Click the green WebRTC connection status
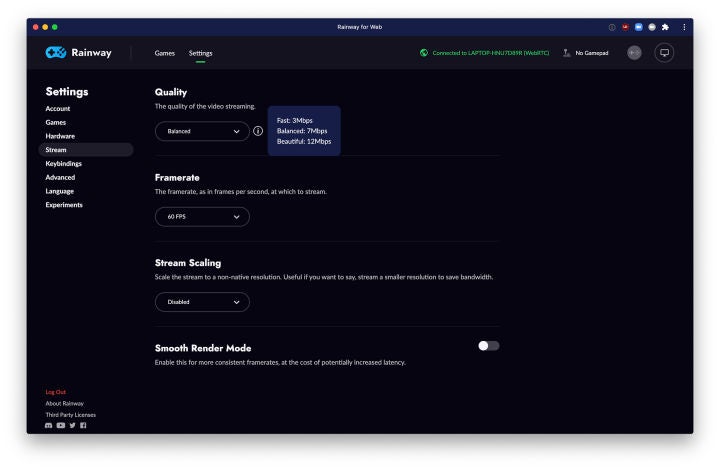This screenshot has width=720, height=469. coord(486,53)
